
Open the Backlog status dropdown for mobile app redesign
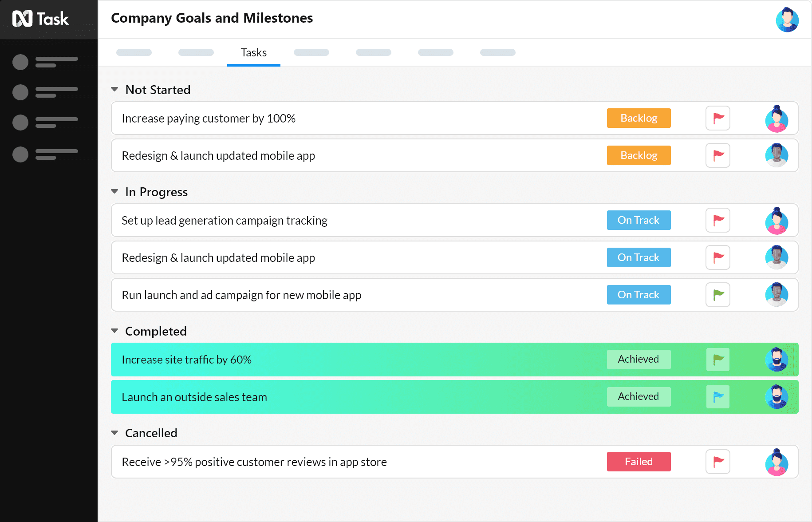(639, 155)
